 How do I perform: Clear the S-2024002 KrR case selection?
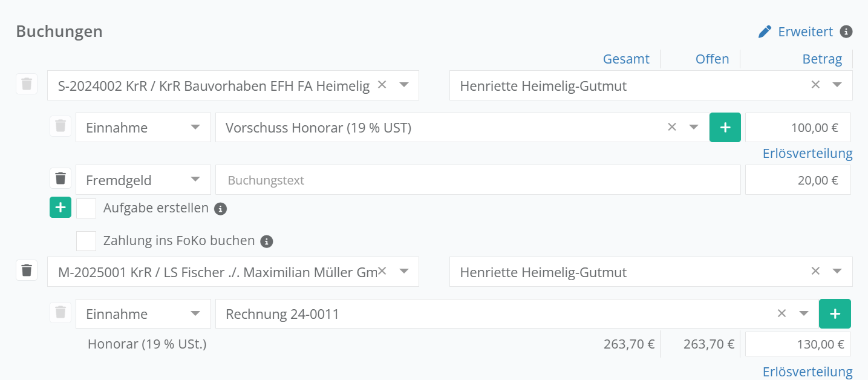pyautogui.click(x=382, y=85)
